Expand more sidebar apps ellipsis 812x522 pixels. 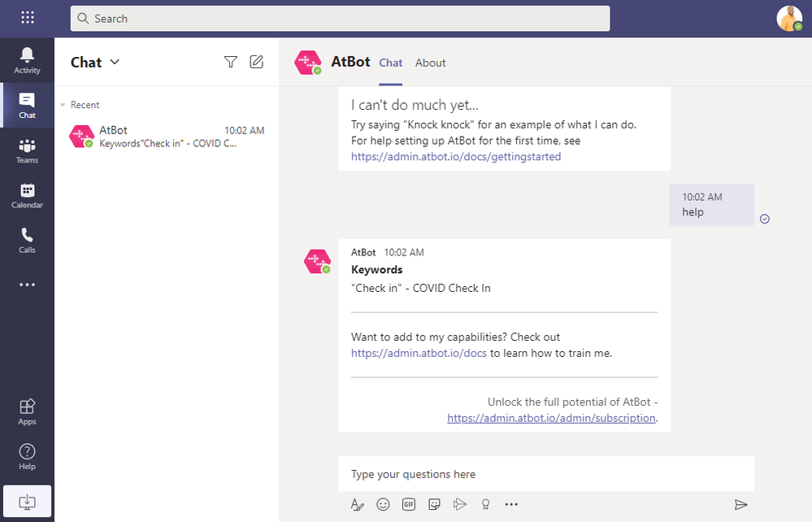pyautogui.click(x=27, y=285)
